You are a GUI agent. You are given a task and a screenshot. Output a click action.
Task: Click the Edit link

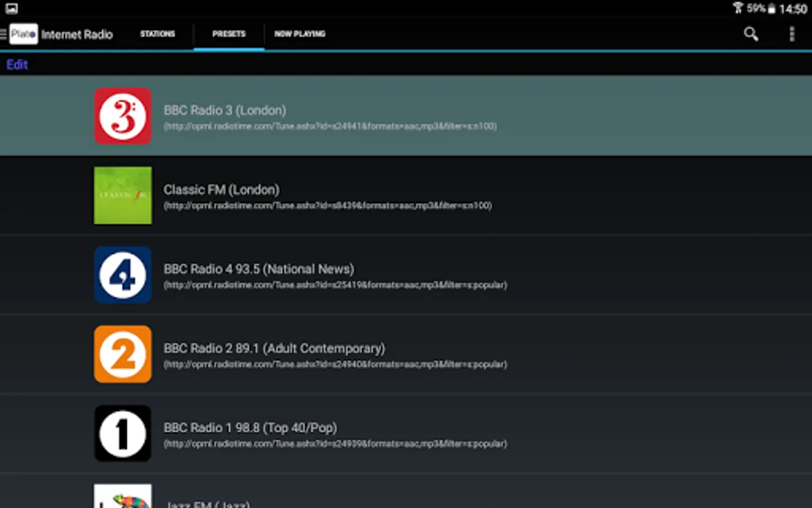(17, 64)
